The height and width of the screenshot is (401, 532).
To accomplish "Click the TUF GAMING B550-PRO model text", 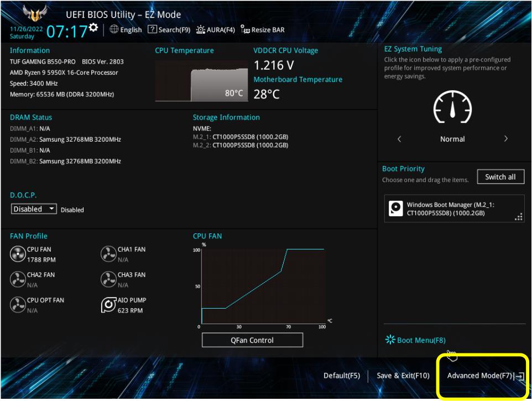I will click(x=43, y=62).
